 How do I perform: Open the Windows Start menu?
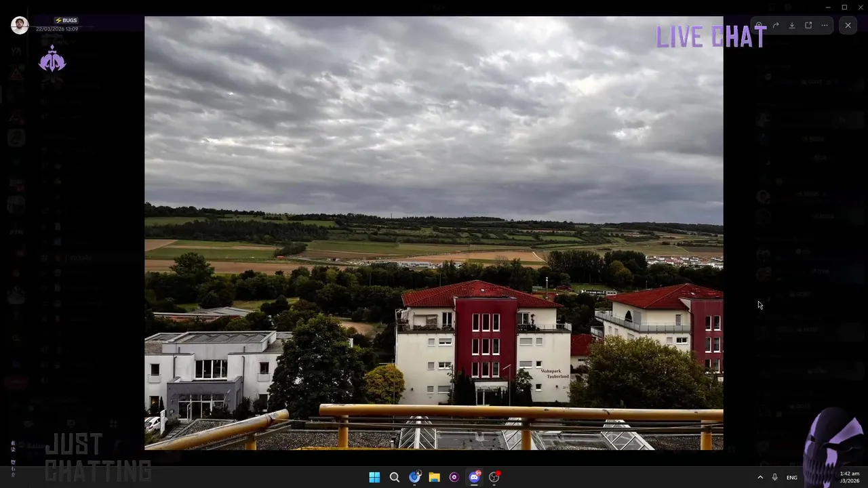coord(374,477)
